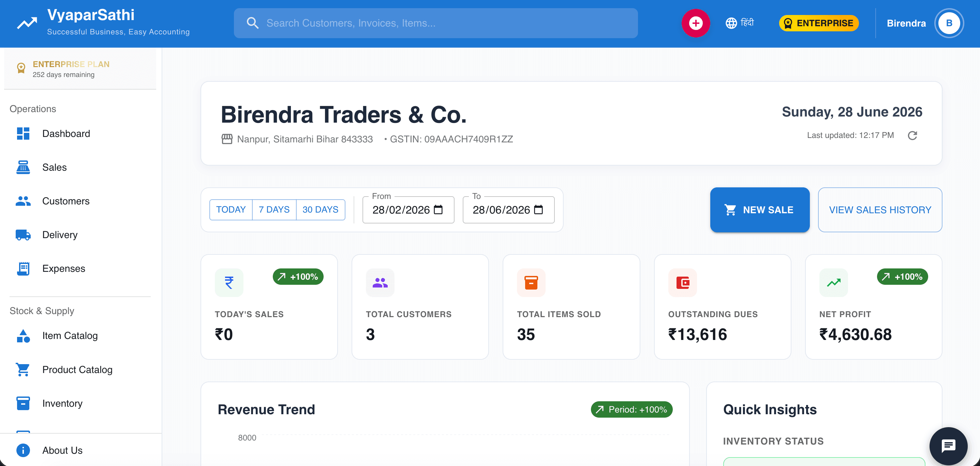Select the 30 DAYS range filter
The height and width of the screenshot is (466, 980).
(x=320, y=210)
